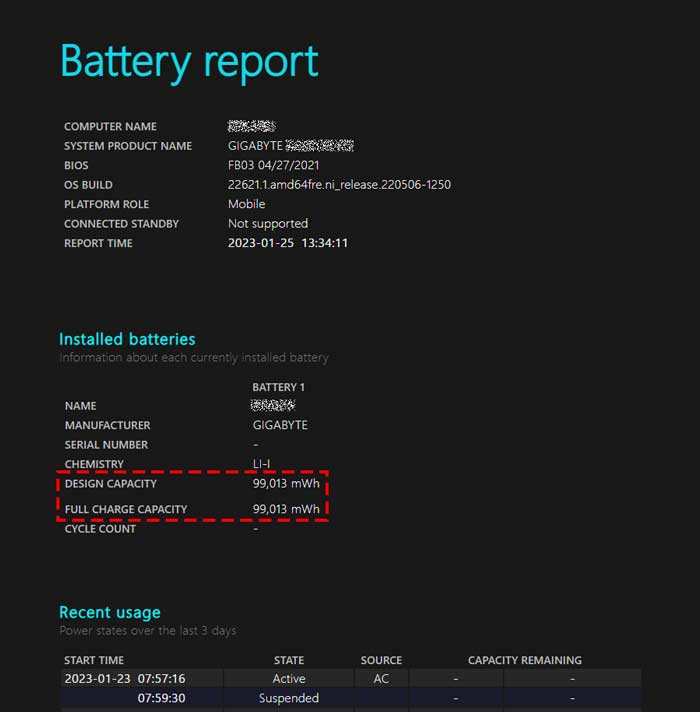700x712 pixels.
Task: Select the 'DESIGN CAPACITY' label
Action: [111, 484]
